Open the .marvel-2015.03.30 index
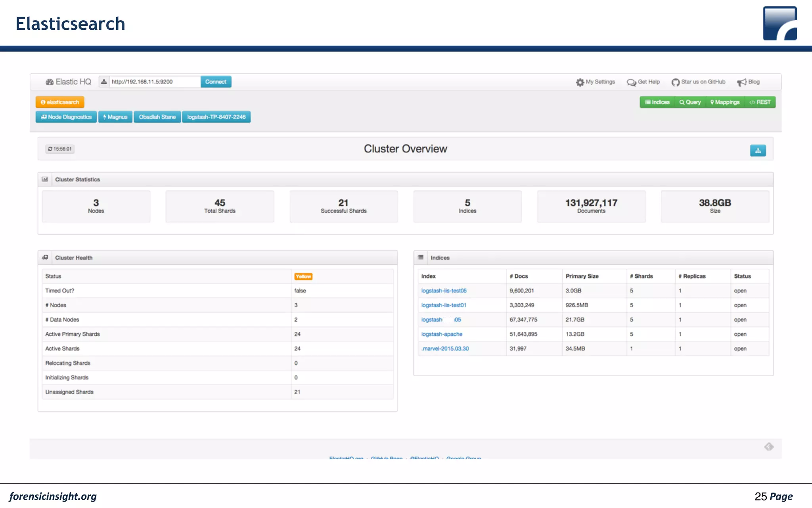This screenshot has height=508, width=812. click(x=445, y=348)
